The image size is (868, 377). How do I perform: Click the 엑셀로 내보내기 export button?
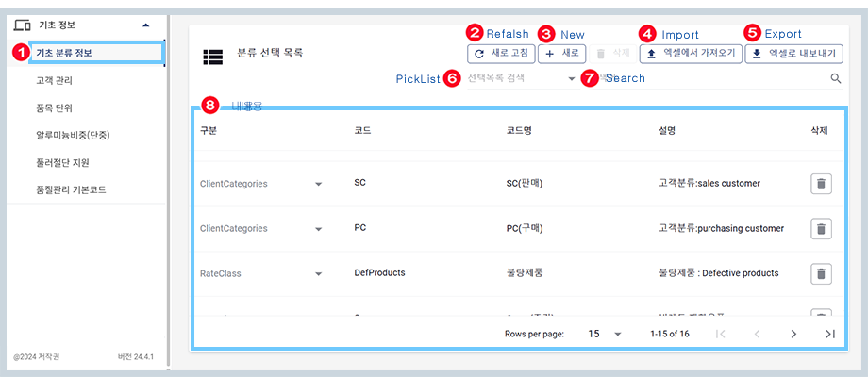tap(793, 54)
